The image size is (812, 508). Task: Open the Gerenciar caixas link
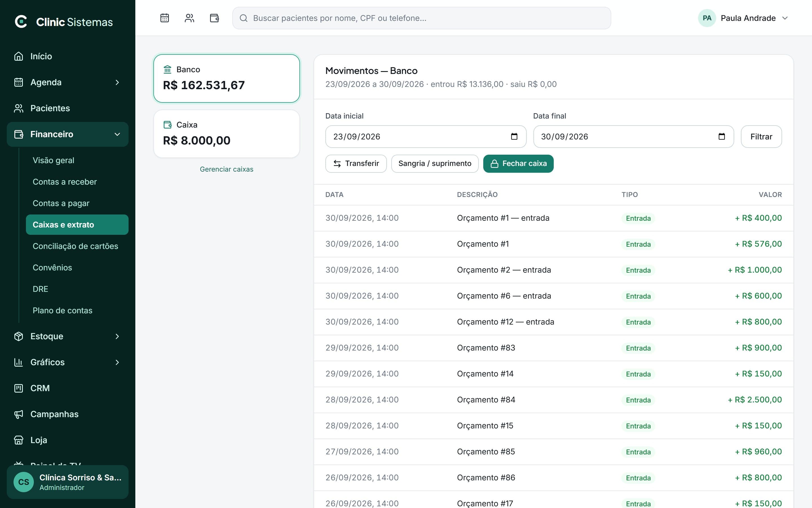[226, 169]
